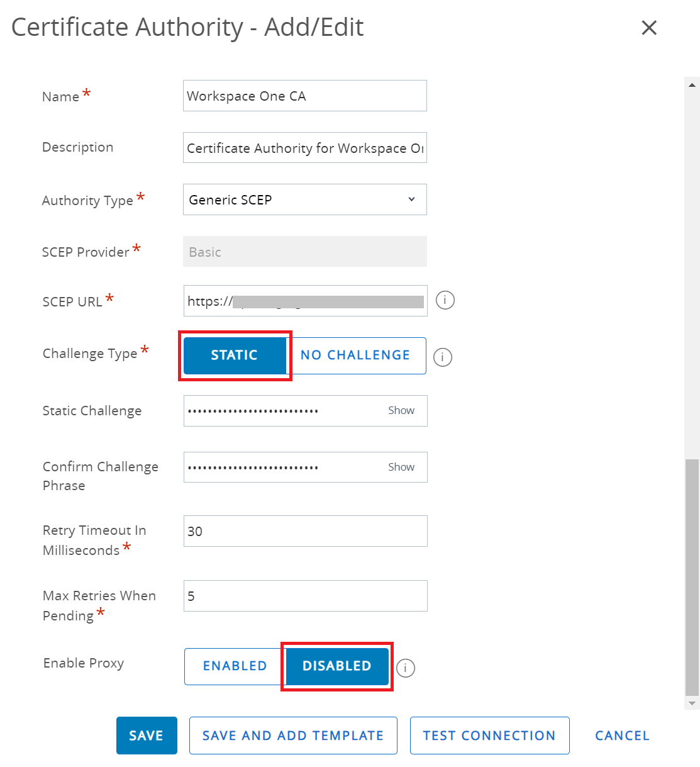Screen dimensions: 700x767
Task: Set Enable Proxy to DISABLED
Action: point(337,666)
